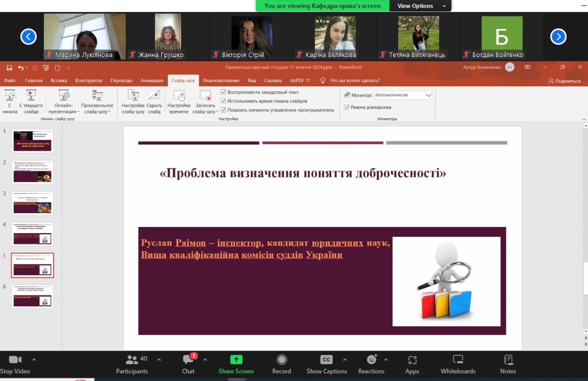Click the Hide Slide icon
588x381 pixels.
154,96
